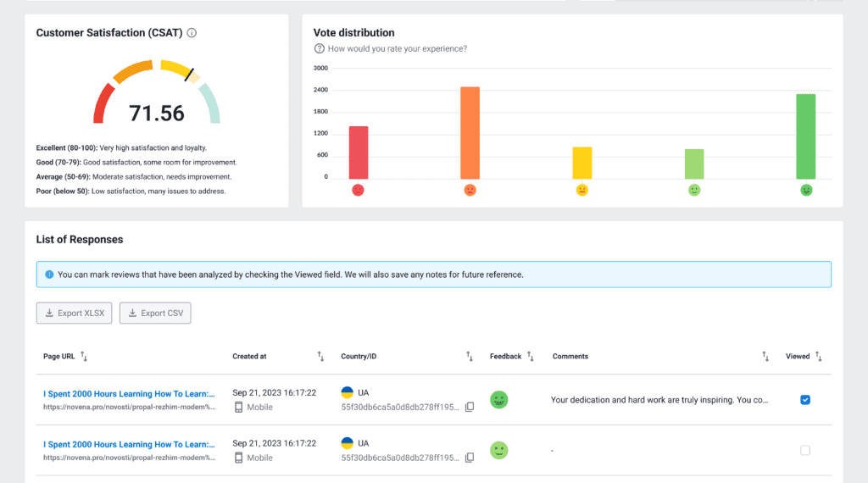
Task: Click the light green happy face under chart
Action: click(694, 191)
